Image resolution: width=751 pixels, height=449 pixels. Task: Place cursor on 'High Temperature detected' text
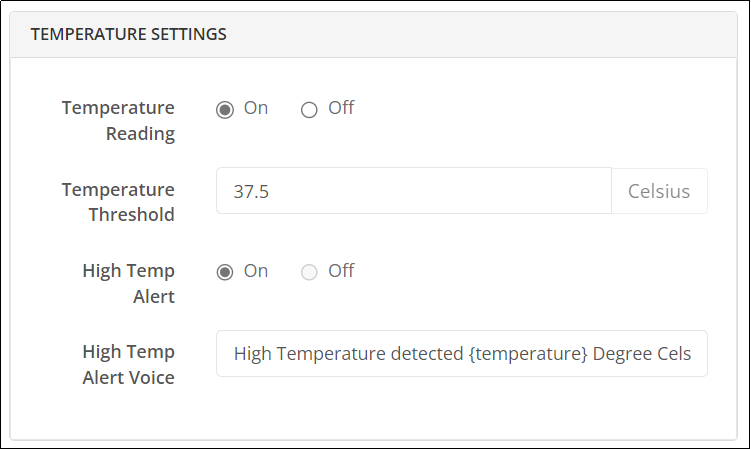[x=349, y=354]
